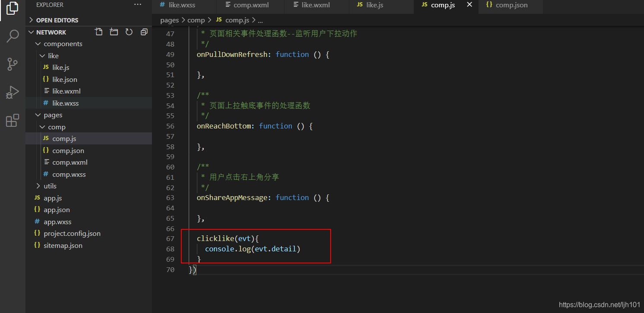
Task: Click the comp breadcrumb folder segment
Action: click(x=196, y=20)
